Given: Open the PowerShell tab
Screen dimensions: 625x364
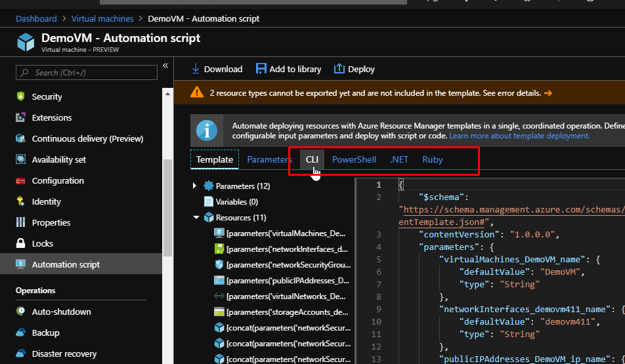Looking at the screenshot, I should click(x=354, y=159).
